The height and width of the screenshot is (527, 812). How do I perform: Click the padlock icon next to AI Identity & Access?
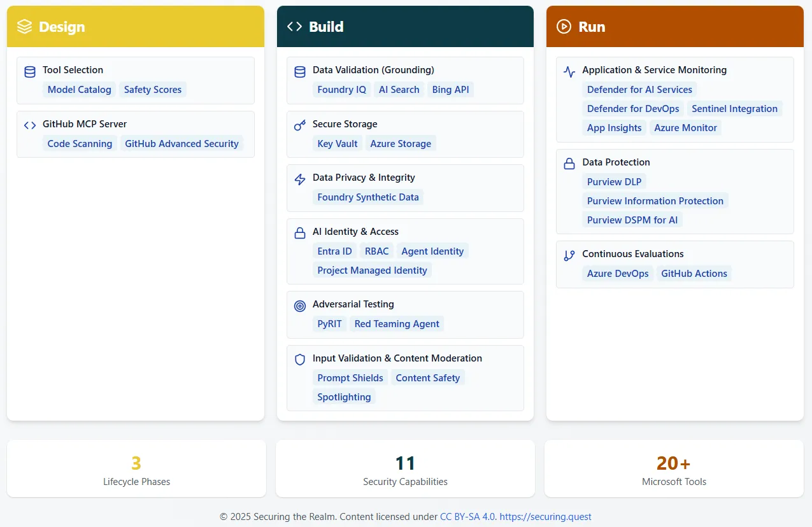point(300,232)
